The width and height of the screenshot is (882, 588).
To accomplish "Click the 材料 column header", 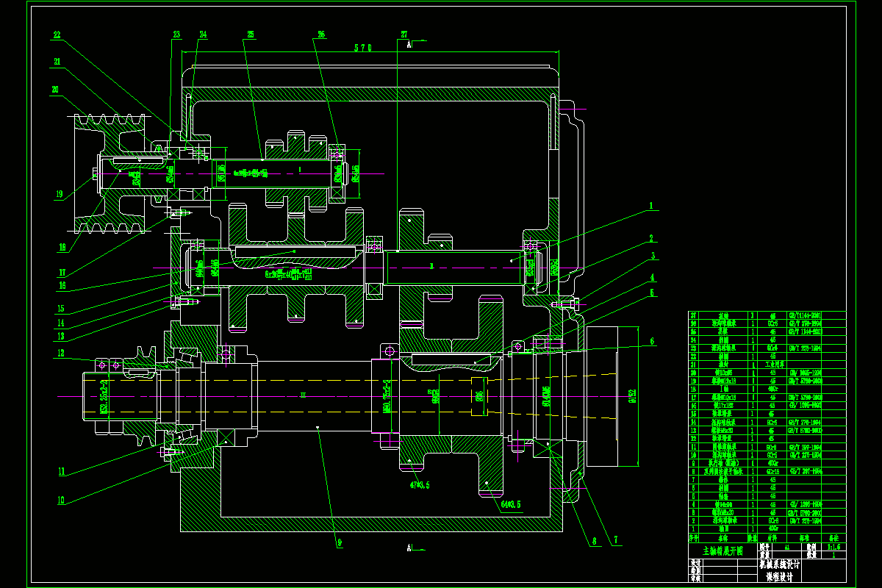I will pos(772,538).
